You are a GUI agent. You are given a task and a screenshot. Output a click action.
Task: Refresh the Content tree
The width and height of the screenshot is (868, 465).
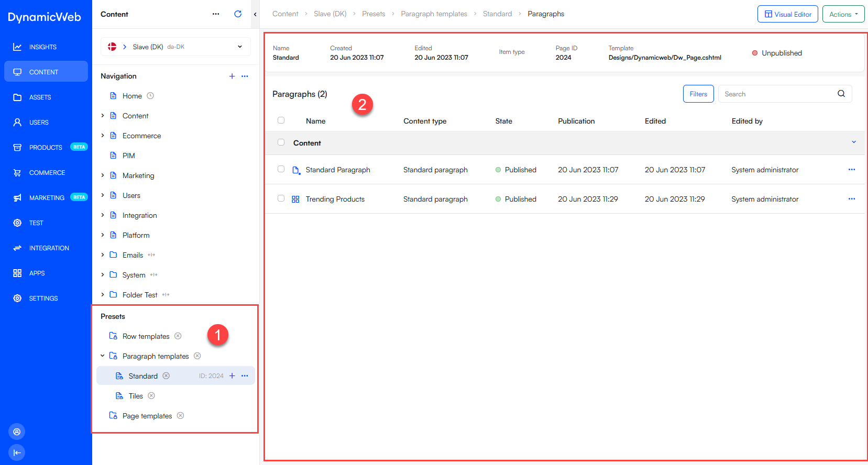click(x=238, y=14)
